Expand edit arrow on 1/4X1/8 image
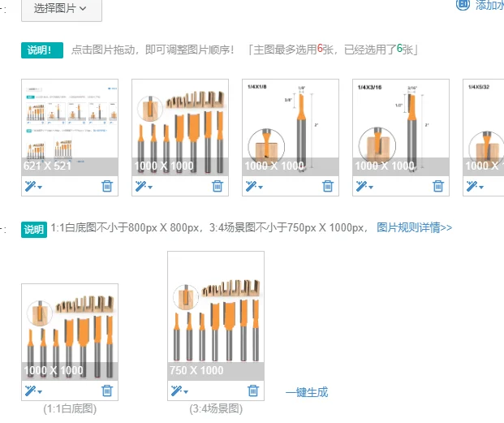The height and width of the screenshot is (423, 504). [261, 187]
